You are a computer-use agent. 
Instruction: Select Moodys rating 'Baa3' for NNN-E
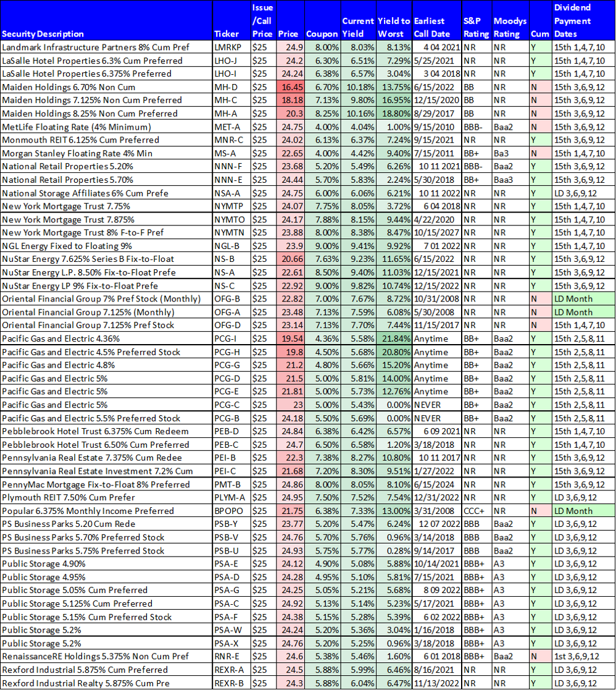coord(510,180)
